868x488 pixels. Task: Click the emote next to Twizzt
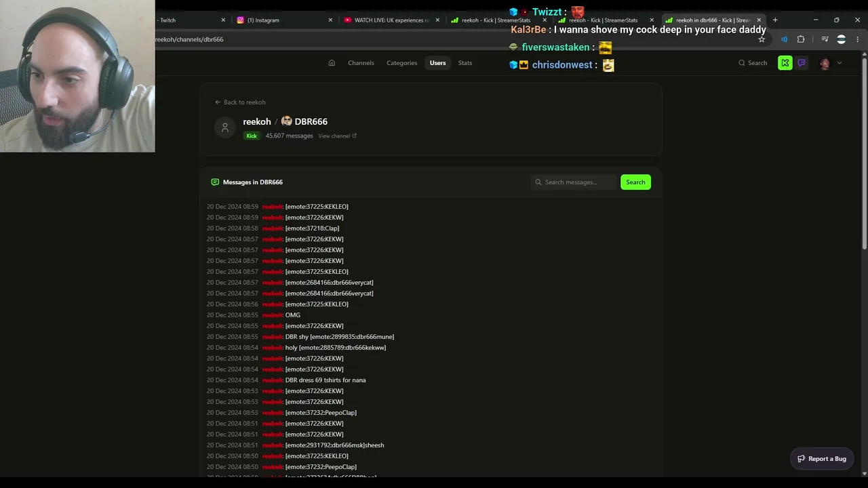coord(577,12)
